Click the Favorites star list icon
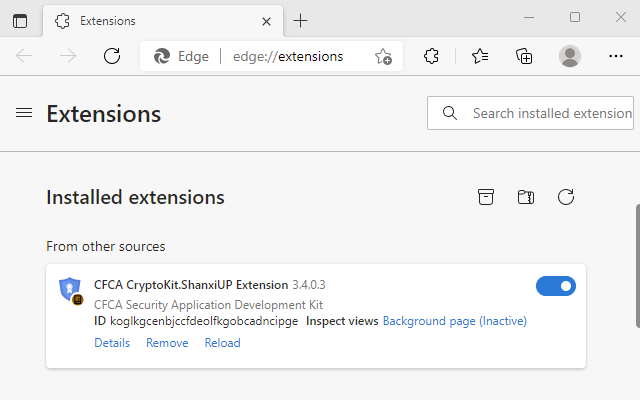Viewport: 640px width, 400px height. (x=480, y=56)
